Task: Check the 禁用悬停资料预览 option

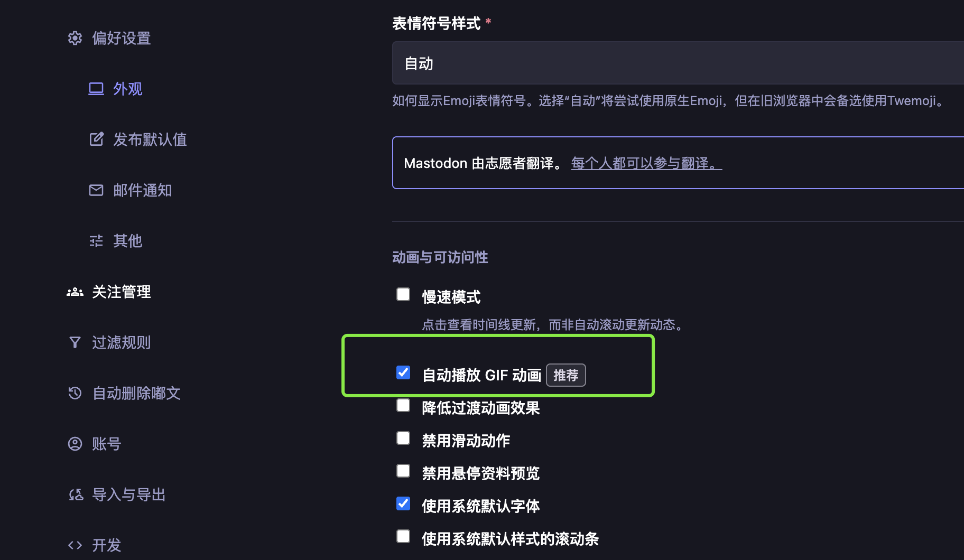Action: [x=403, y=471]
